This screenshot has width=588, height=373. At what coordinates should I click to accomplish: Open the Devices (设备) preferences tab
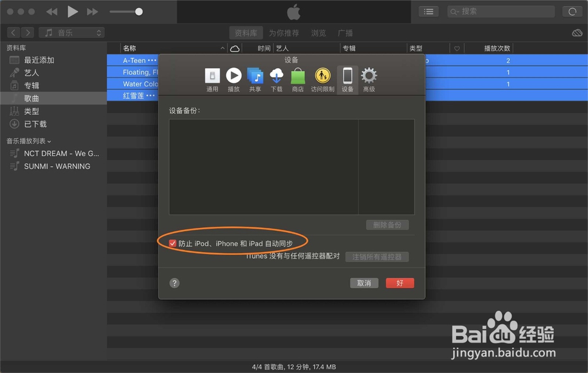point(348,80)
